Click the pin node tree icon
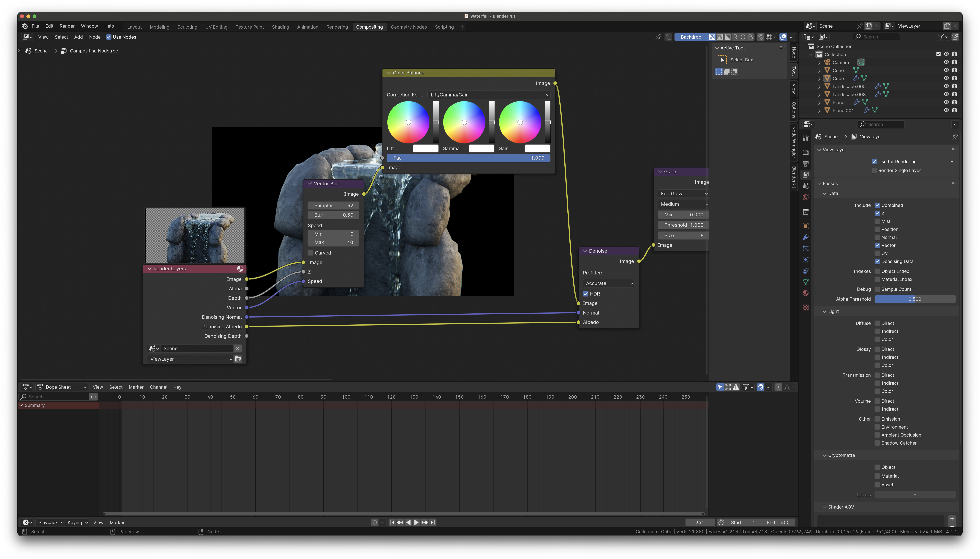Viewport: 980px width, 559px height. pyautogui.click(x=659, y=37)
